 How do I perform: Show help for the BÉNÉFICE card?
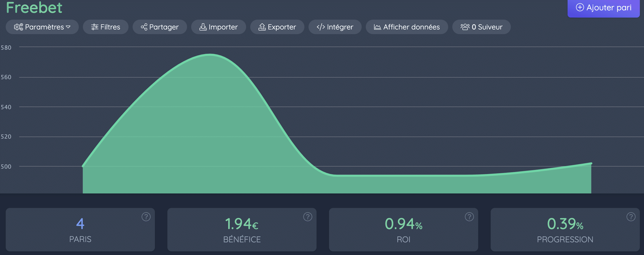(x=308, y=217)
